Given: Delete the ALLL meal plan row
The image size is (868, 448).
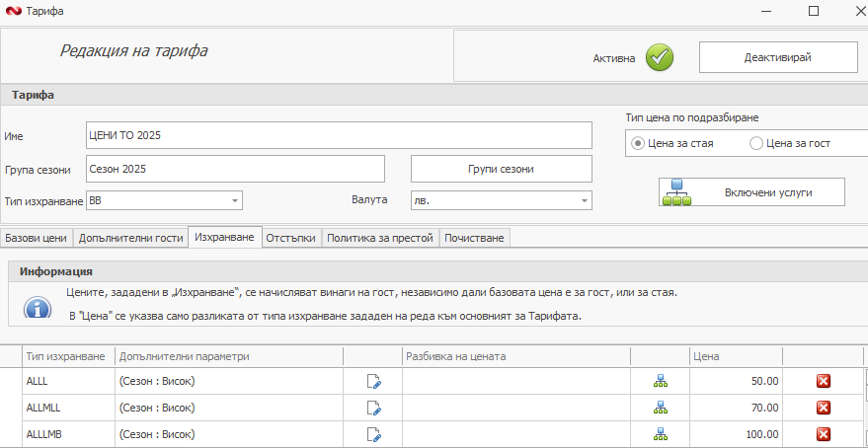Looking at the screenshot, I should [824, 381].
